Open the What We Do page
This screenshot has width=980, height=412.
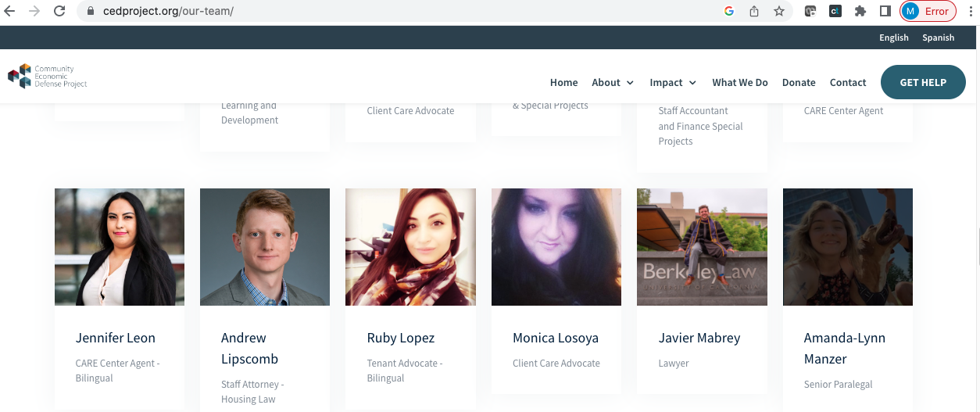(x=739, y=83)
